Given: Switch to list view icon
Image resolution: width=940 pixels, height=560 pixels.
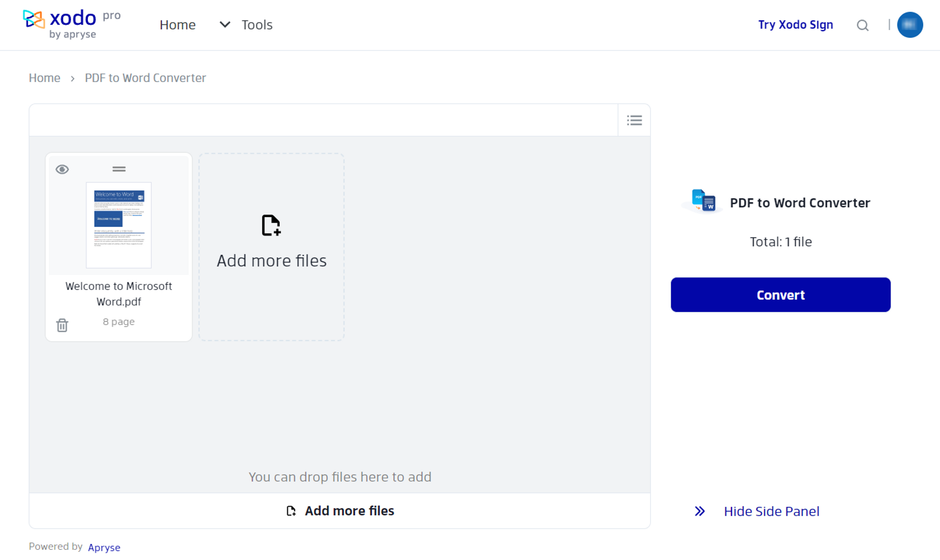Looking at the screenshot, I should pos(634,120).
